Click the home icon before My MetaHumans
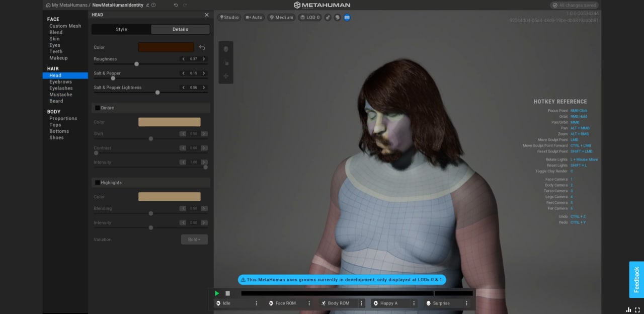Image resolution: width=644 pixels, height=314 pixels. [x=48, y=5]
